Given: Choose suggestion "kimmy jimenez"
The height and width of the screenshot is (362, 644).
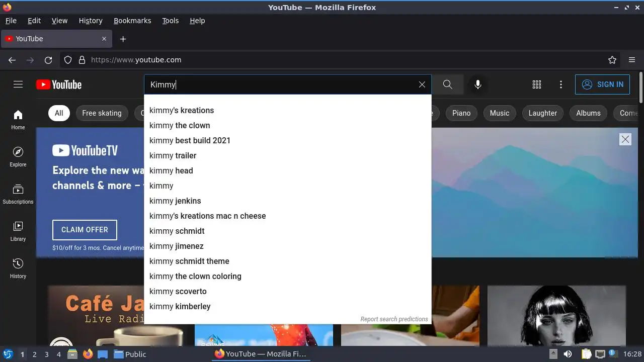Looking at the screenshot, I should click(288, 246).
